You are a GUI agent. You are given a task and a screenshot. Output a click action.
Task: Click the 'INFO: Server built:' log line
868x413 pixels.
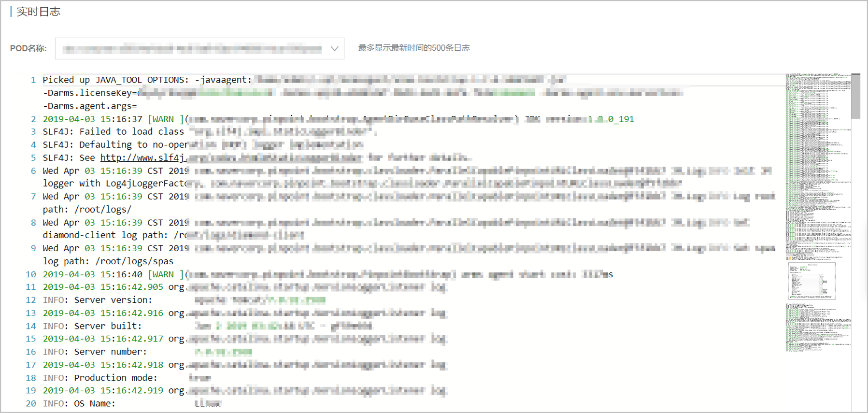point(92,326)
